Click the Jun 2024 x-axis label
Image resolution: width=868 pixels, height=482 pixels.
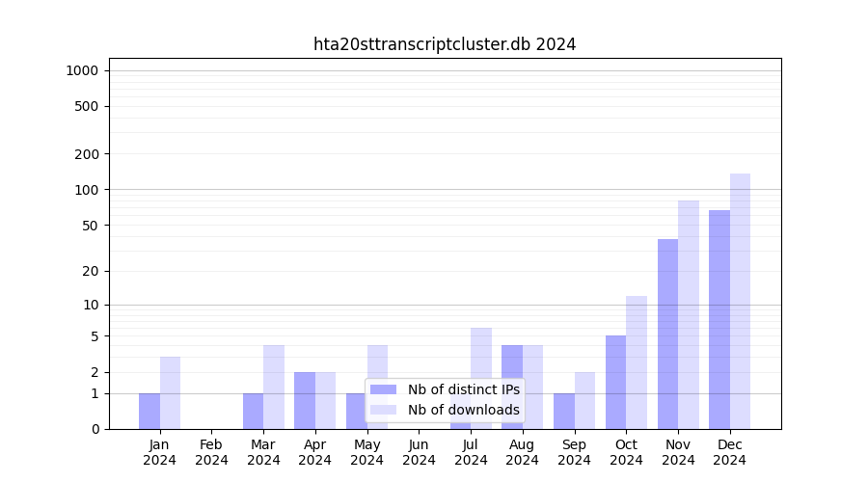(x=419, y=452)
